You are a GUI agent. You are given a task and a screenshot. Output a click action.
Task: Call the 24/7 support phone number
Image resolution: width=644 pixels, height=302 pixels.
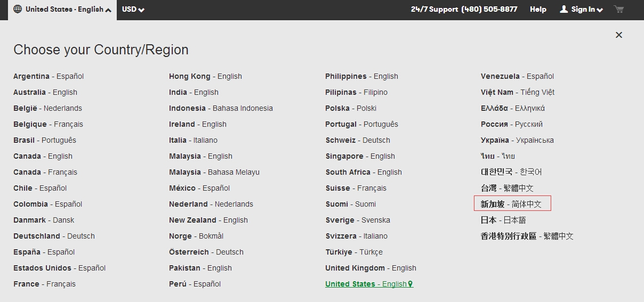[x=489, y=9]
